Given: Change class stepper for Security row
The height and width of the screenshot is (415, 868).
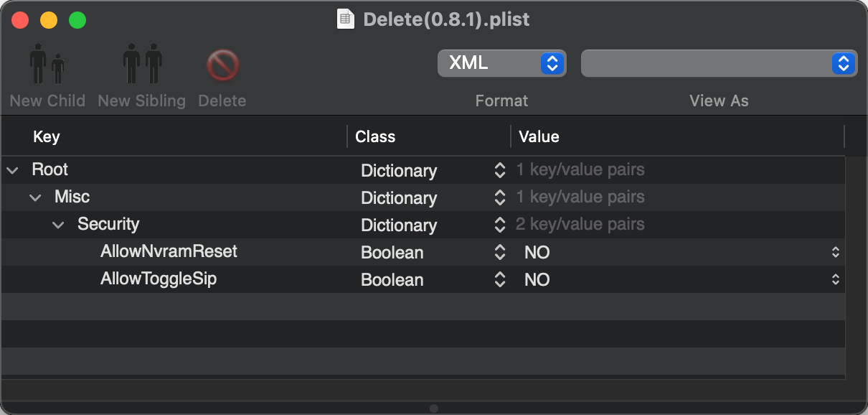Looking at the screenshot, I should pos(500,225).
